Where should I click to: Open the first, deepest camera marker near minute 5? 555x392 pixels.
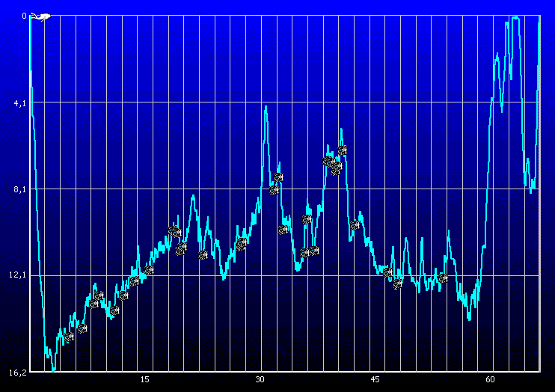click(x=69, y=337)
